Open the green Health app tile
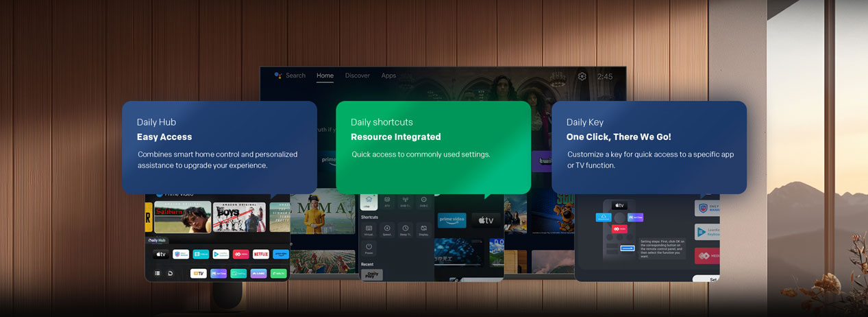The width and height of the screenshot is (868, 317). (x=279, y=273)
